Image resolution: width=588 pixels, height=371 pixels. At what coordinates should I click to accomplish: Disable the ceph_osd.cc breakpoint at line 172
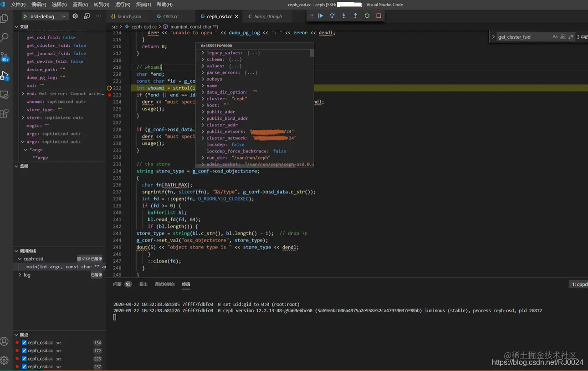click(x=24, y=351)
